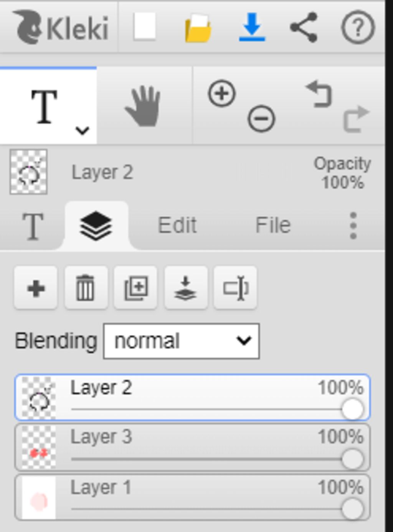
Task: Click the blue download save icon
Action: tap(252, 27)
